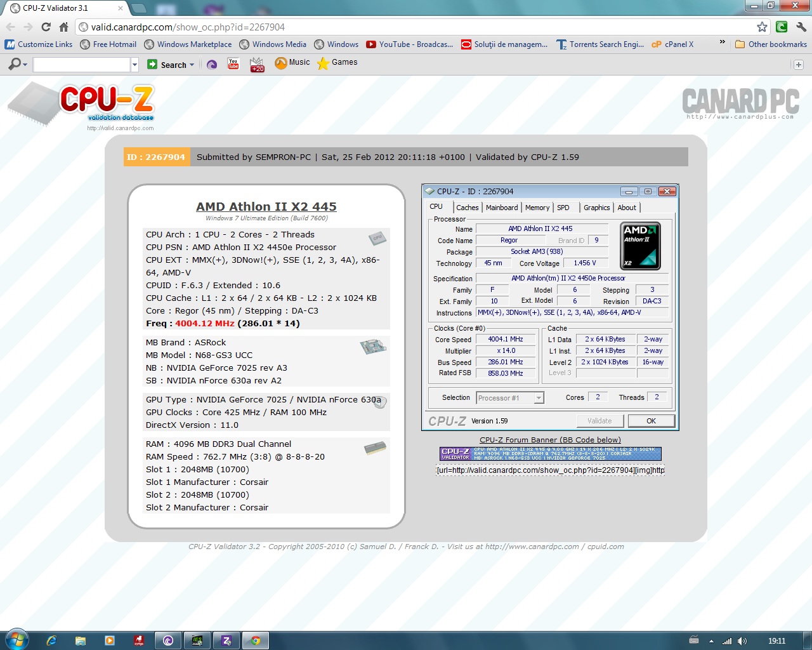Click the green Search button
Image resolution: width=812 pixels, height=650 pixels.
pos(167,65)
